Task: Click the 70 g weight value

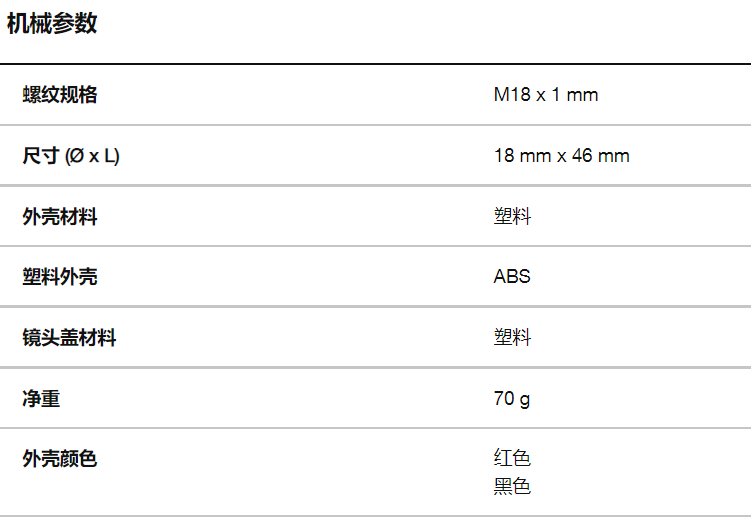Action: tap(512, 399)
